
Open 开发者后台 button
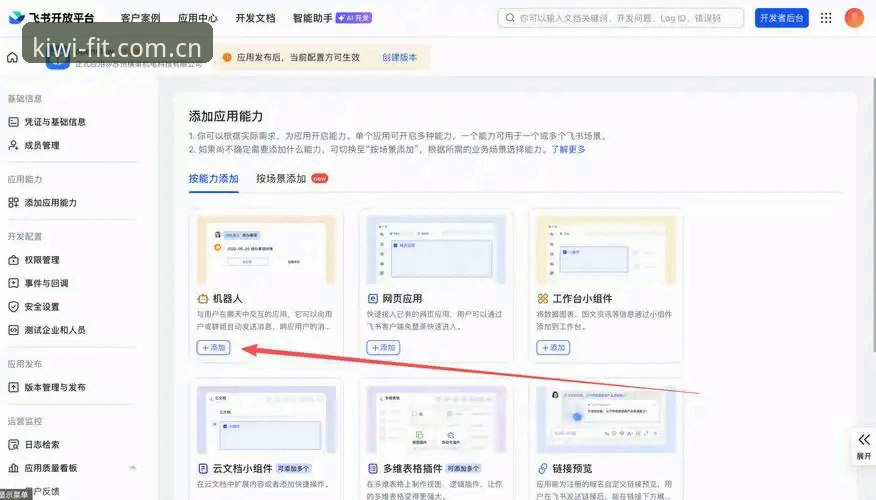click(782, 18)
